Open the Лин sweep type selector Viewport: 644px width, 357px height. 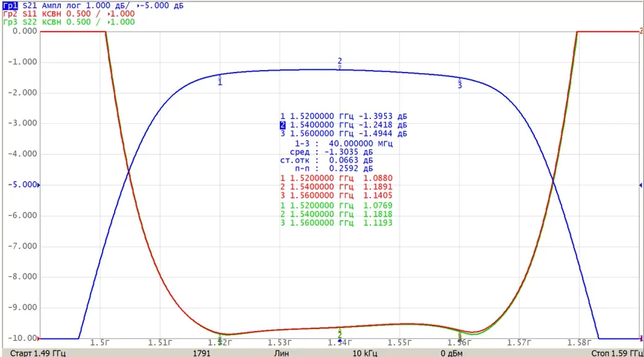pyautogui.click(x=281, y=353)
